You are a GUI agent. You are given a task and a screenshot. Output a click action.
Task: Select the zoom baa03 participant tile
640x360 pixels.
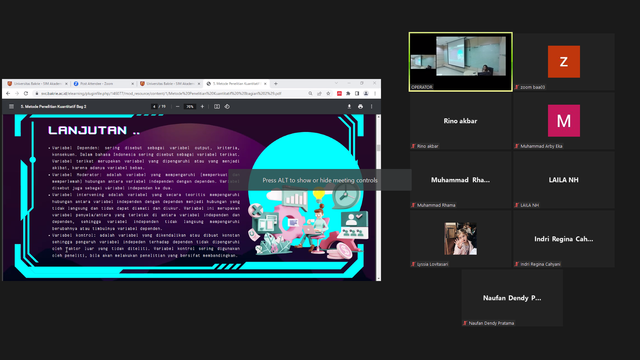[564, 62]
